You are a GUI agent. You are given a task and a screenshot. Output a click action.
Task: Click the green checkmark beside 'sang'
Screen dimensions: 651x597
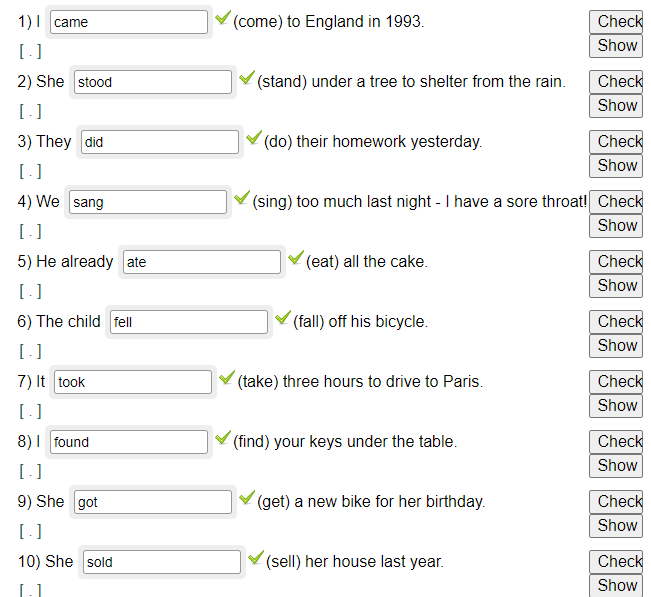tap(241, 199)
